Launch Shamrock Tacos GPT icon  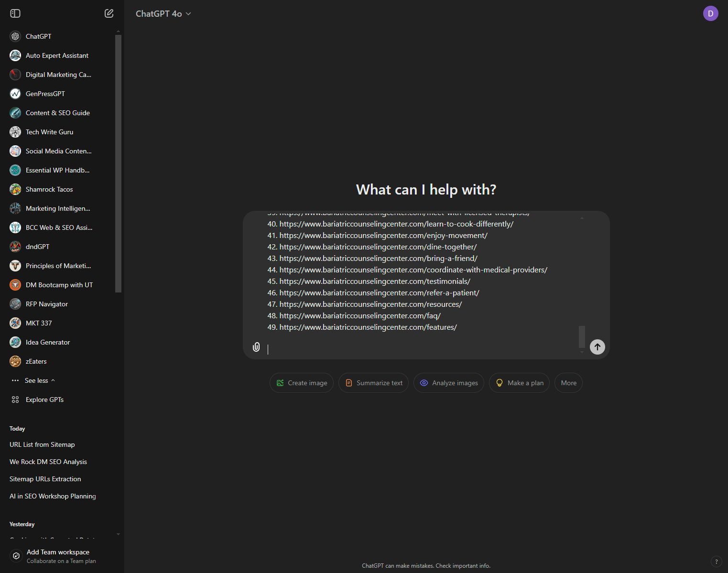pos(15,189)
